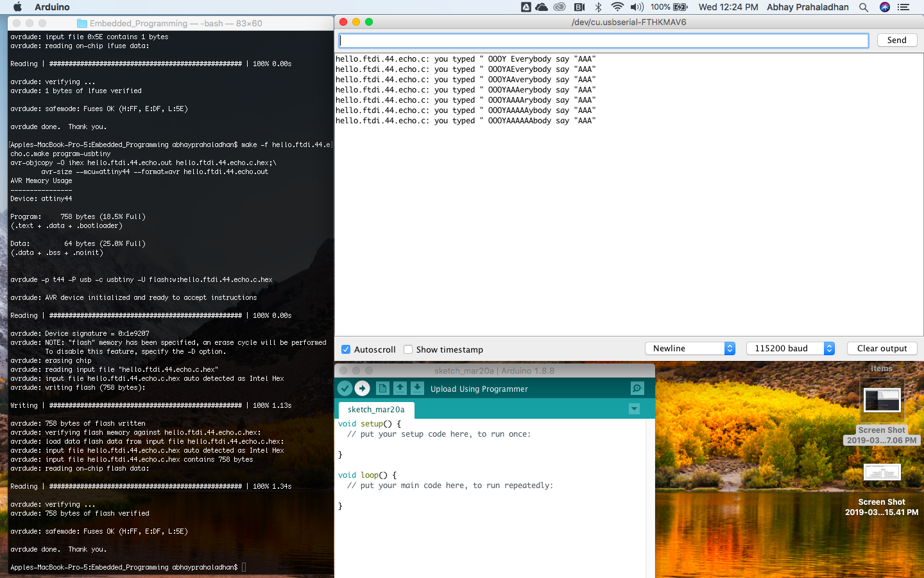Click the 'Writing' progress bar line in Terminal
924x578 pixels.
[151, 405]
